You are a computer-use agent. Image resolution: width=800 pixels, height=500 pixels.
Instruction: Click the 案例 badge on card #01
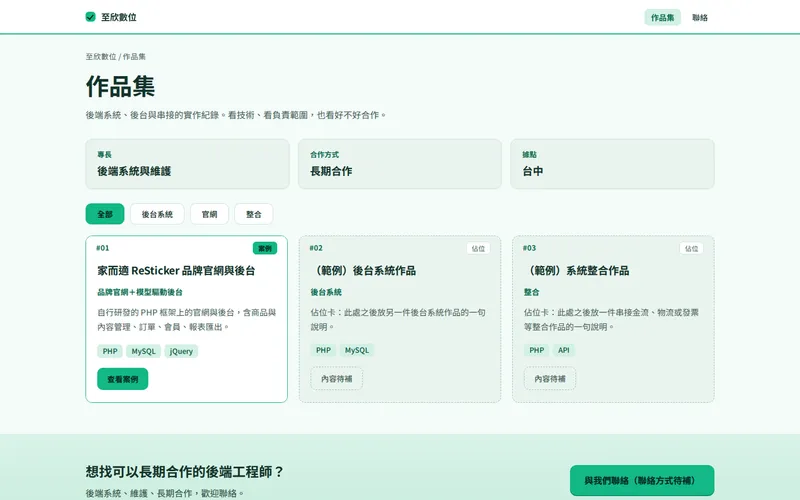pyautogui.click(x=265, y=248)
